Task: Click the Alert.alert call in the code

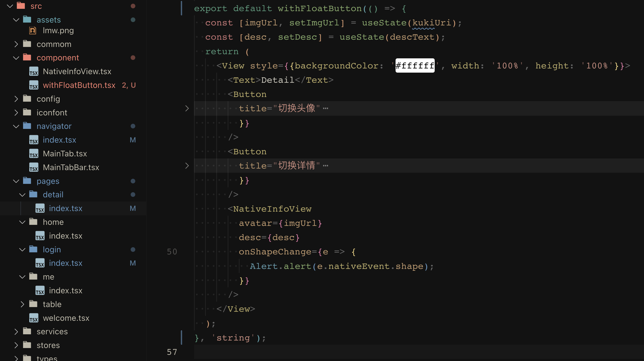Action: point(280,266)
